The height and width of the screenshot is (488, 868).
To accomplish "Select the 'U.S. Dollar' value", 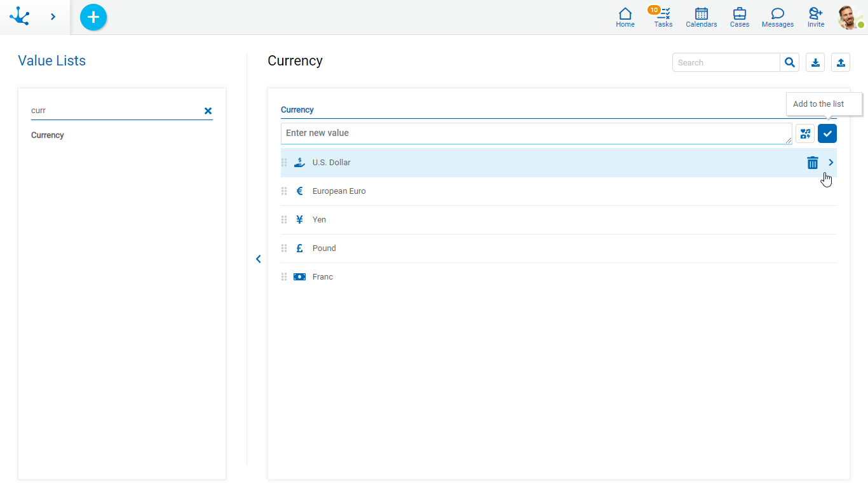I will click(332, 163).
